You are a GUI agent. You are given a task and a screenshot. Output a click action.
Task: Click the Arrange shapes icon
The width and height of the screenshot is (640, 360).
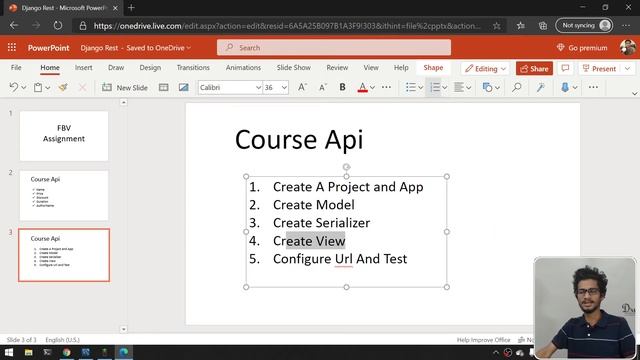click(487, 87)
